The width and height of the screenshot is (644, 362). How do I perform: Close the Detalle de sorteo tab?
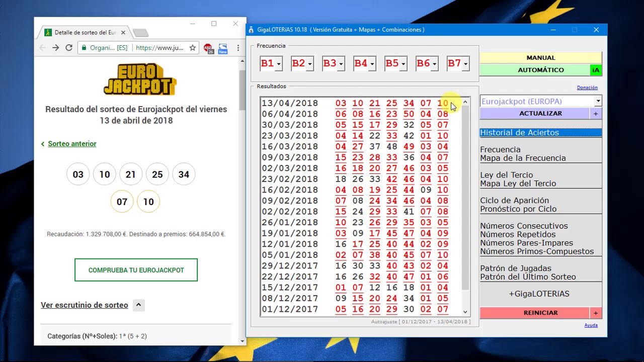coord(123,33)
